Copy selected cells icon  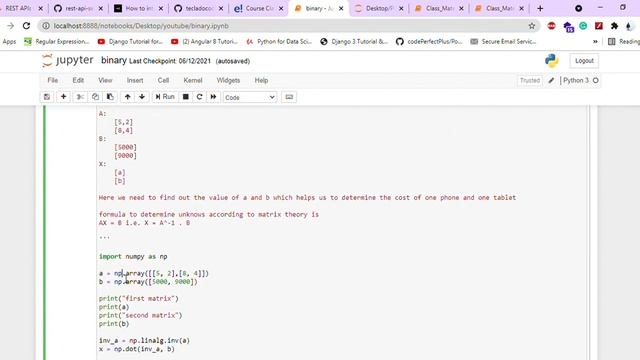pyautogui.click(x=95, y=97)
